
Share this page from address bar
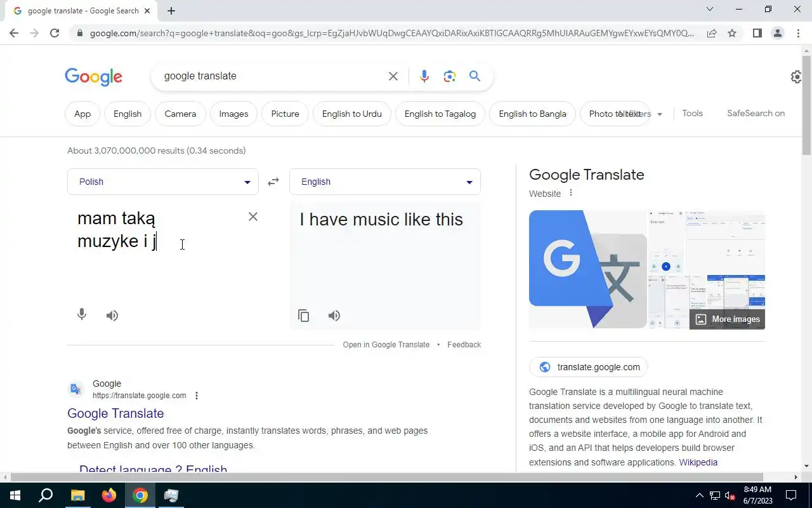click(712, 33)
